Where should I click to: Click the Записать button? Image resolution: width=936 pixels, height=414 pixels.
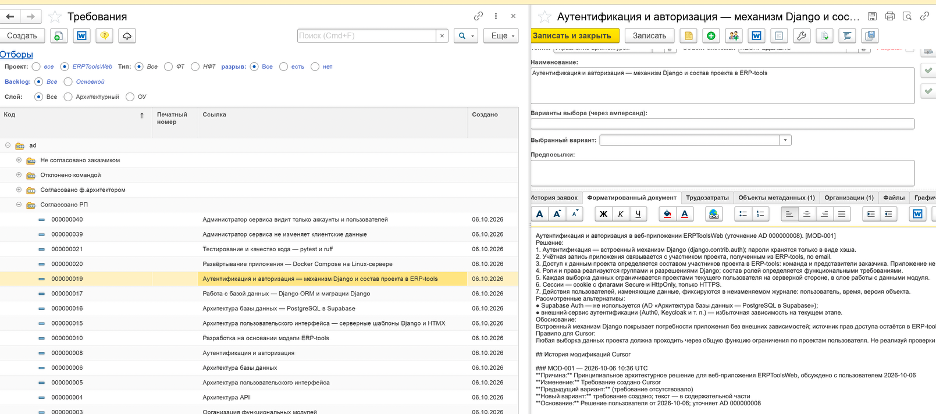[x=649, y=36]
